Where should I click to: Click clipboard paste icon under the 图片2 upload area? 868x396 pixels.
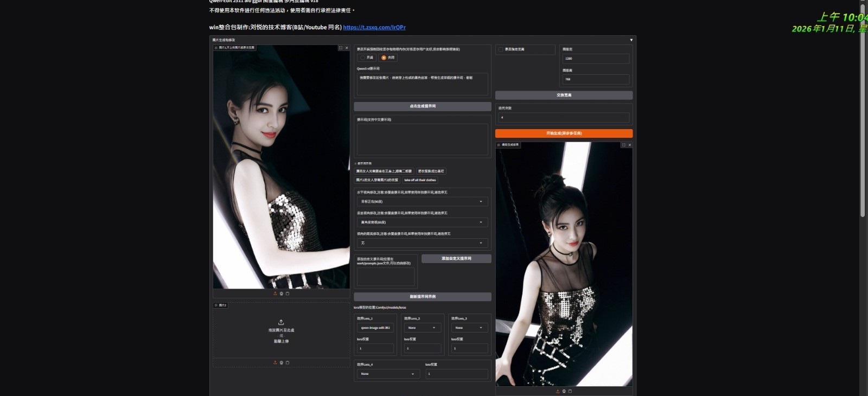tap(288, 362)
